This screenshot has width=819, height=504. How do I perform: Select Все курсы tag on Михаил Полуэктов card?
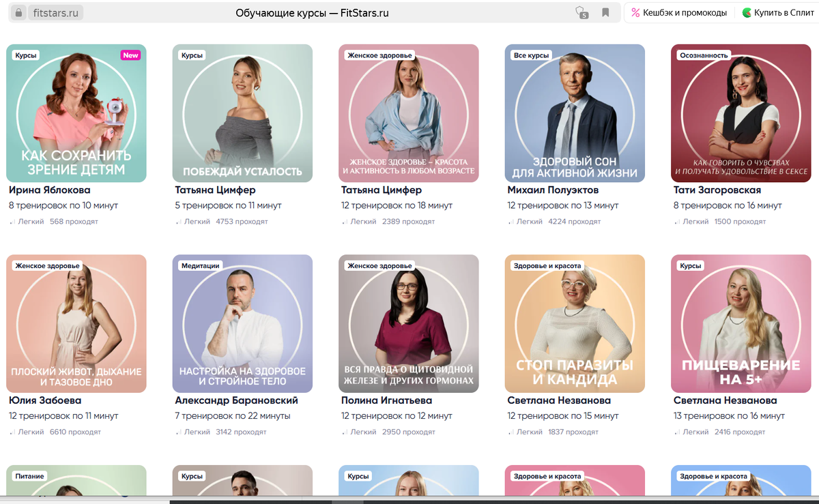tap(530, 55)
